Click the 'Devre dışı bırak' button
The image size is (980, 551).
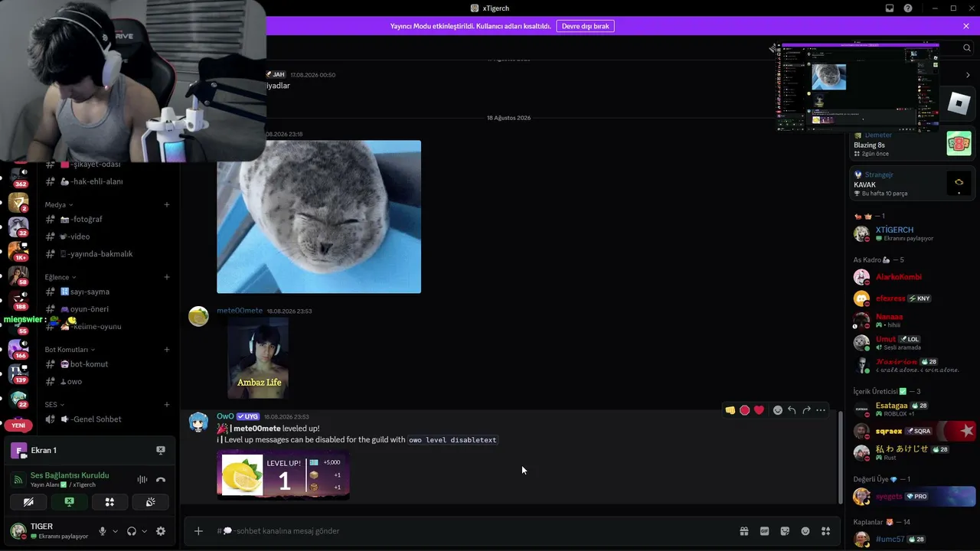click(x=585, y=26)
